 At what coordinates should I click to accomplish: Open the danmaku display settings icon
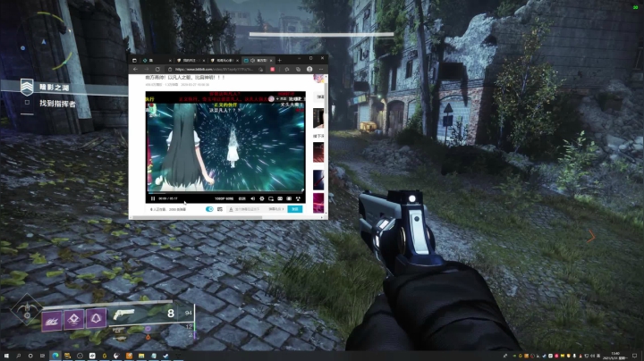click(220, 209)
